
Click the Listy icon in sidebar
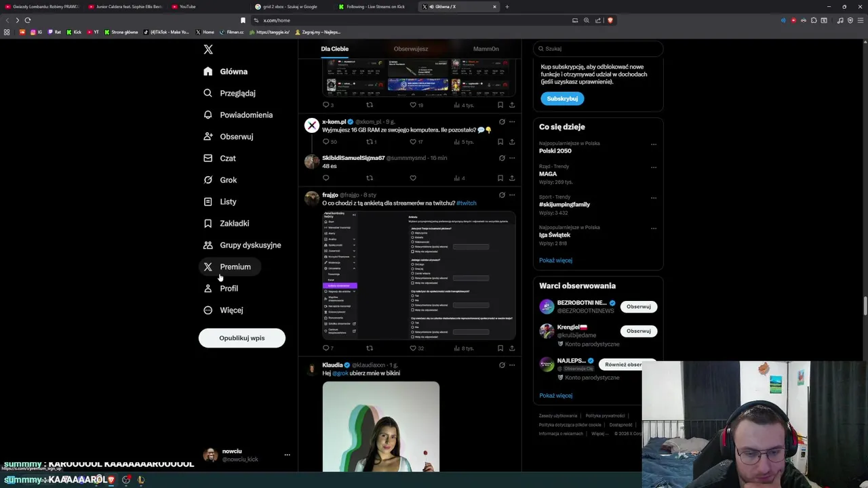pos(208,201)
